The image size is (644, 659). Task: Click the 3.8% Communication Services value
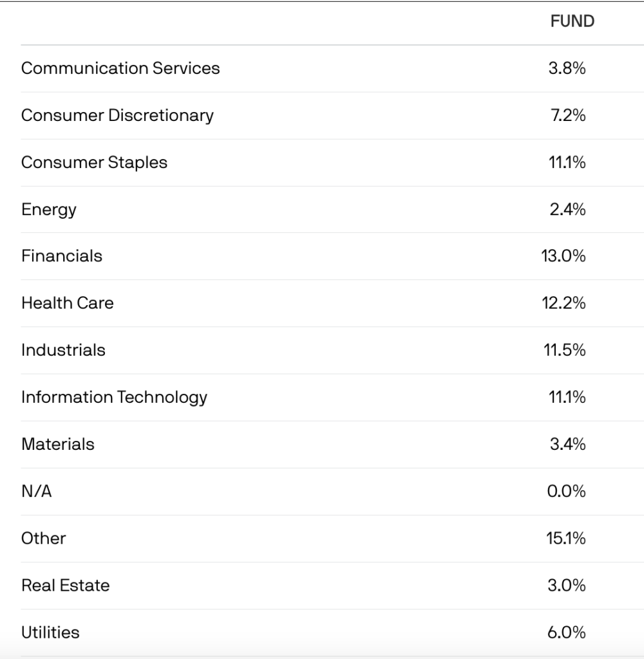pyautogui.click(x=567, y=68)
